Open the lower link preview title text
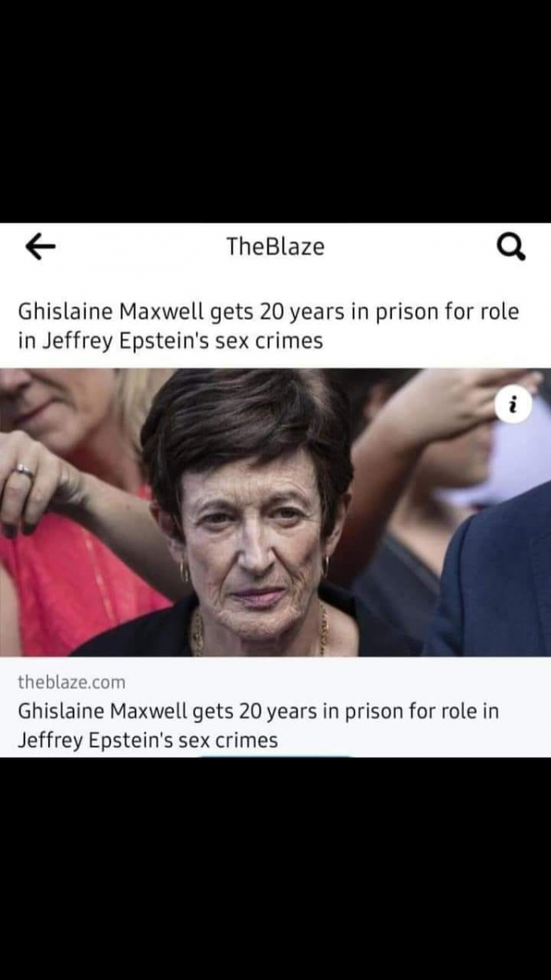 point(258,725)
